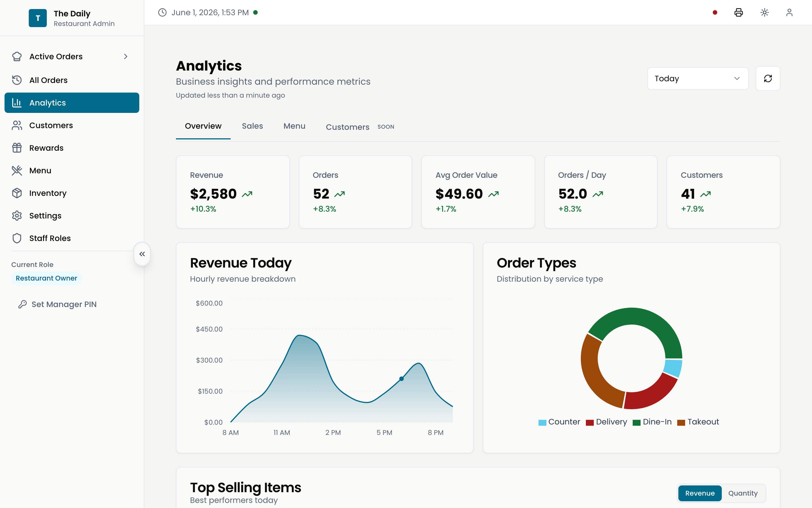Screen dimensions: 812x508
Task: Click the chef hat Active Orders icon
Action: pyautogui.click(x=17, y=56)
